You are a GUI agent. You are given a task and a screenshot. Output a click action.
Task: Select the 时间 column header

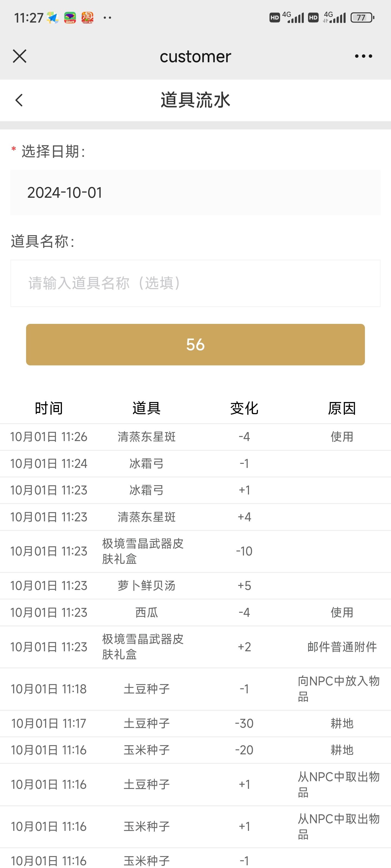[49, 408]
